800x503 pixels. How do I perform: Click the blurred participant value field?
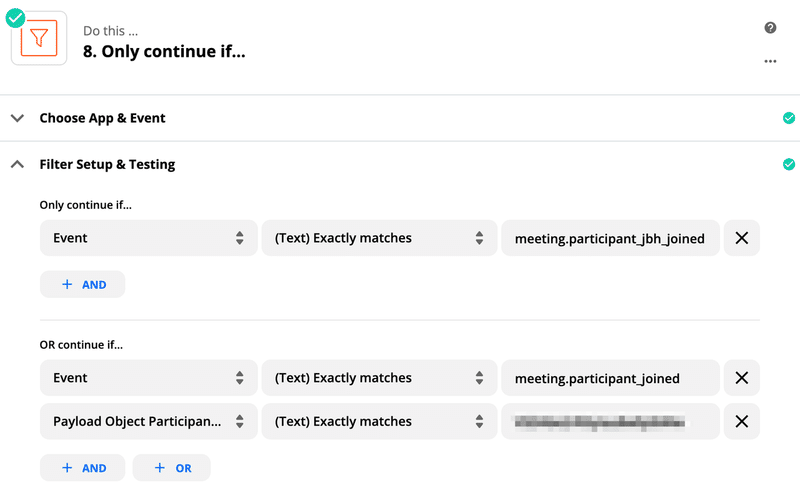(x=610, y=421)
